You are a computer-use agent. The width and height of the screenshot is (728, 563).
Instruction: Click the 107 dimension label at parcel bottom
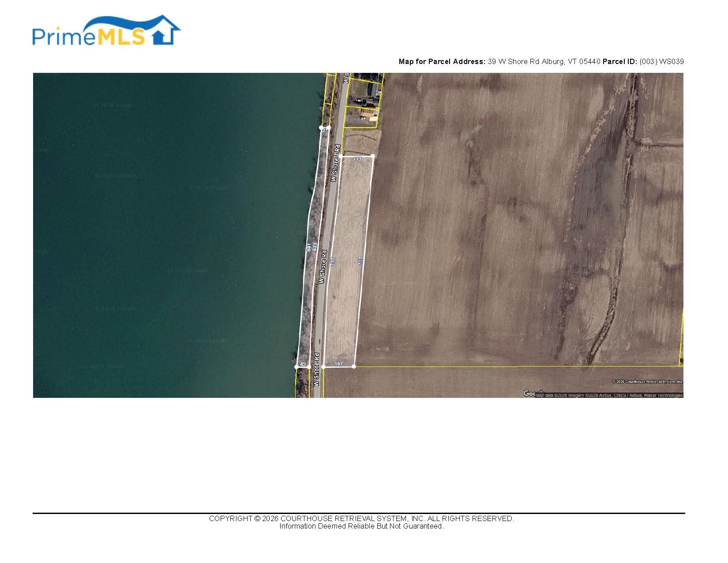point(338,364)
